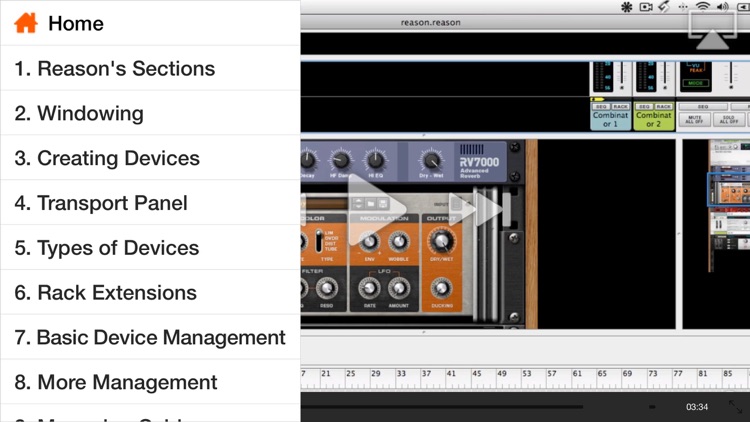
Task: Click SEQ button on Combinator 2 channel
Action: [644, 106]
